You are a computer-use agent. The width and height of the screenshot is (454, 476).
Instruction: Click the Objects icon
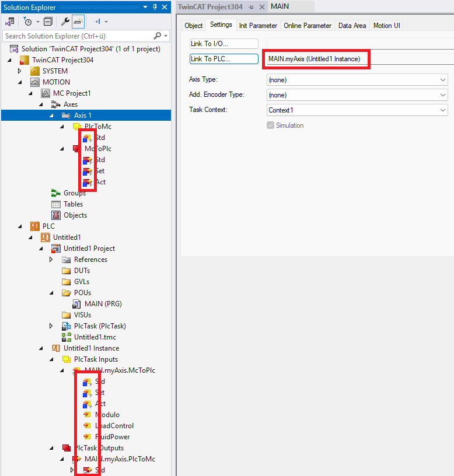56,215
